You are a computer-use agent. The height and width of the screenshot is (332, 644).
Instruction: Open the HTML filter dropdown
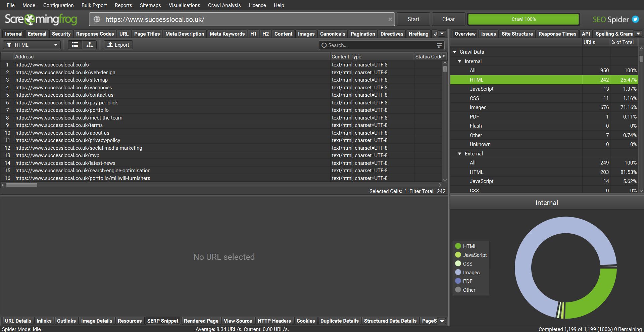pyautogui.click(x=32, y=45)
